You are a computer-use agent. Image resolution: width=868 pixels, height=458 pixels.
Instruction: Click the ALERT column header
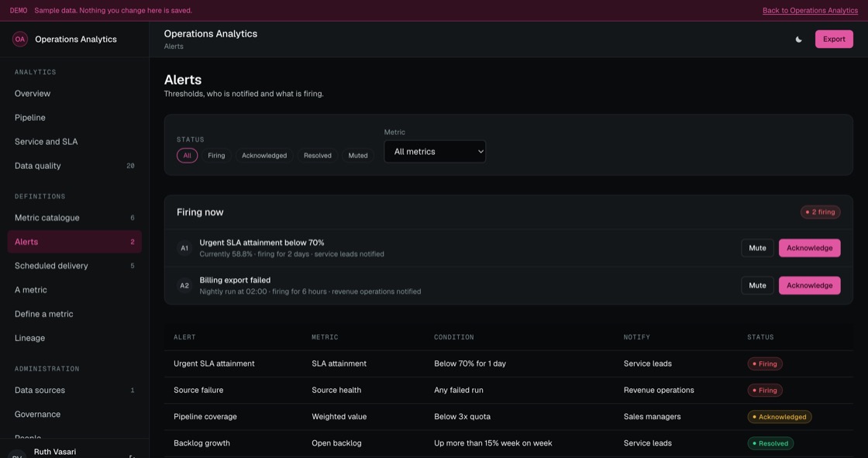point(184,337)
